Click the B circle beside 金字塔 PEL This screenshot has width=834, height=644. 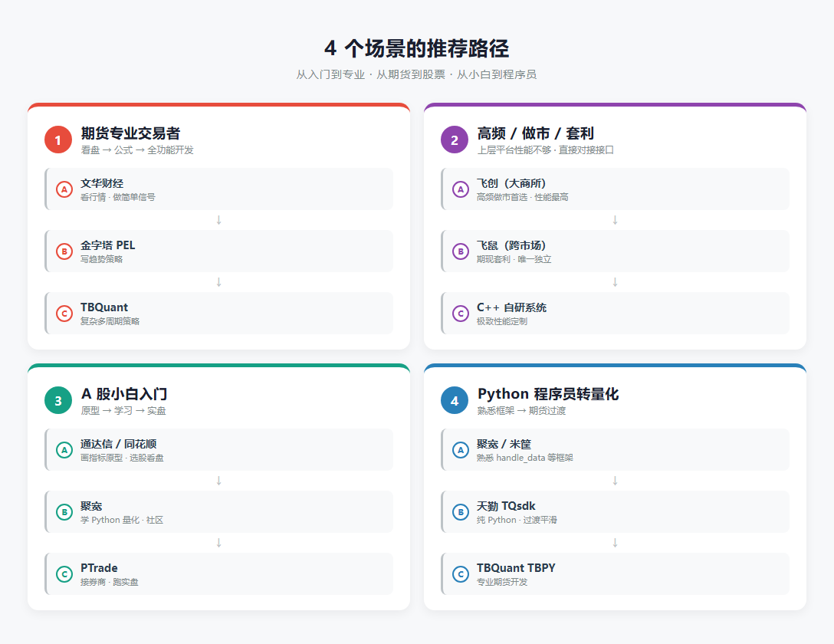point(64,251)
